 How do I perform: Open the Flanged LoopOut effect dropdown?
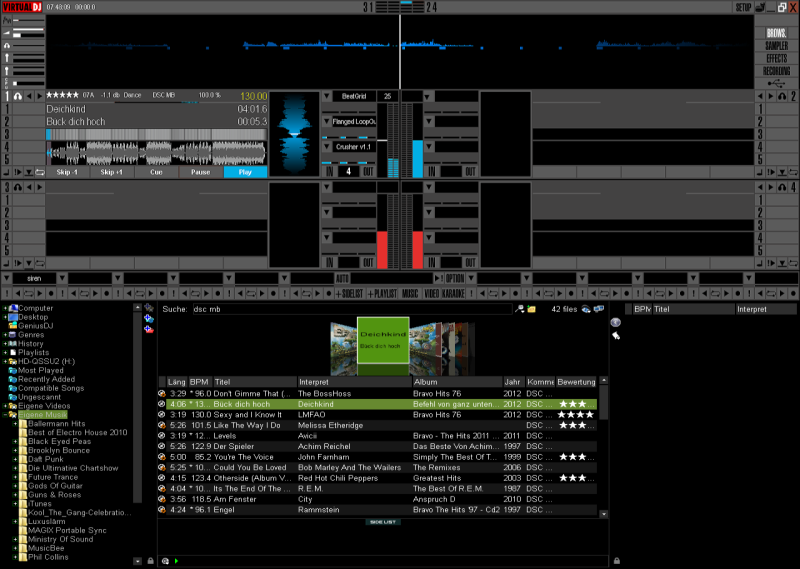[x=326, y=121]
